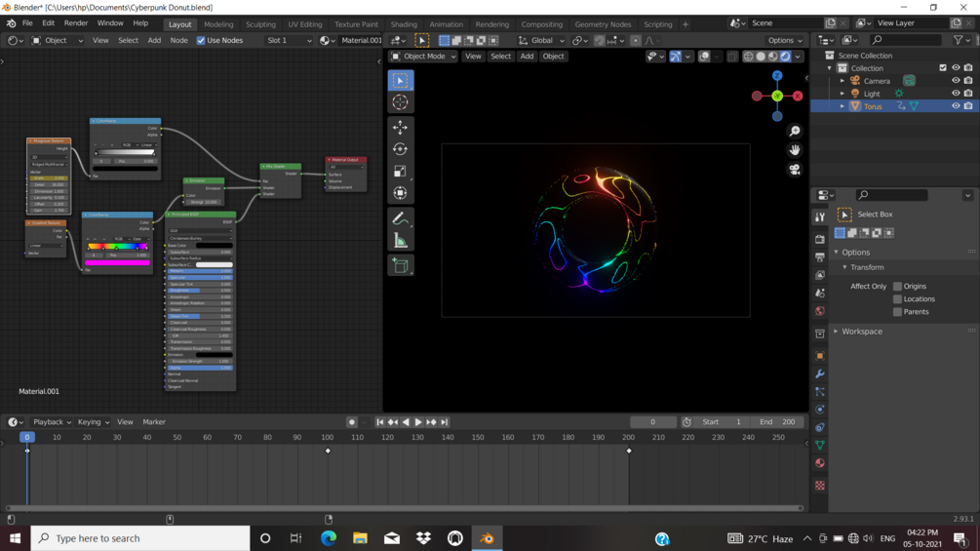
Task: Switch to wireframe viewport shading
Action: pyautogui.click(x=748, y=57)
